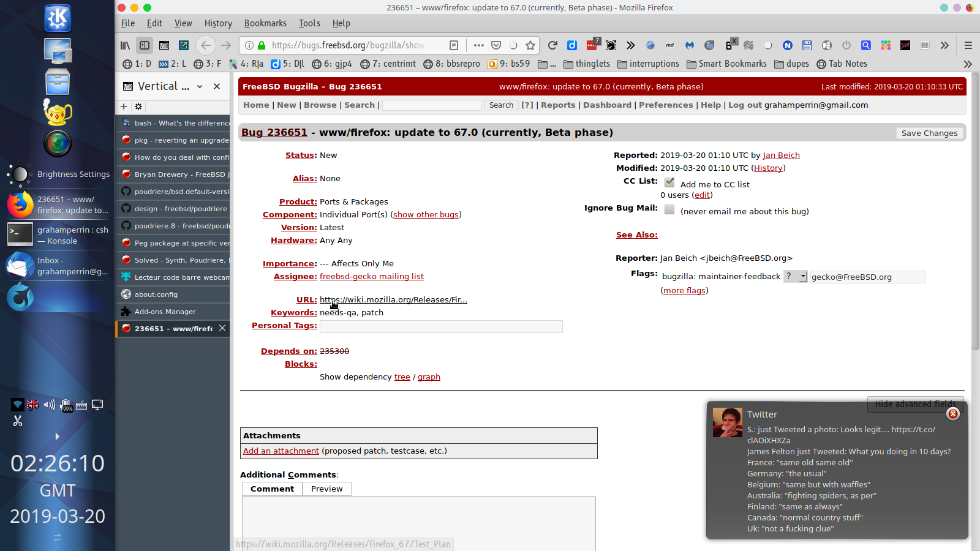Image resolution: width=980 pixels, height=551 pixels.
Task: Open the KDE application launcher
Action: pyautogui.click(x=58, y=18)
